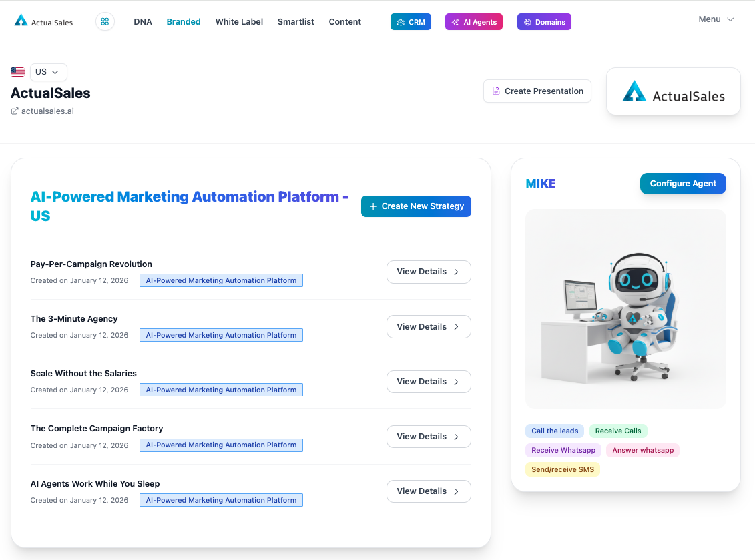Open the CRM section

pyautogui.click(x=411, y=22)
